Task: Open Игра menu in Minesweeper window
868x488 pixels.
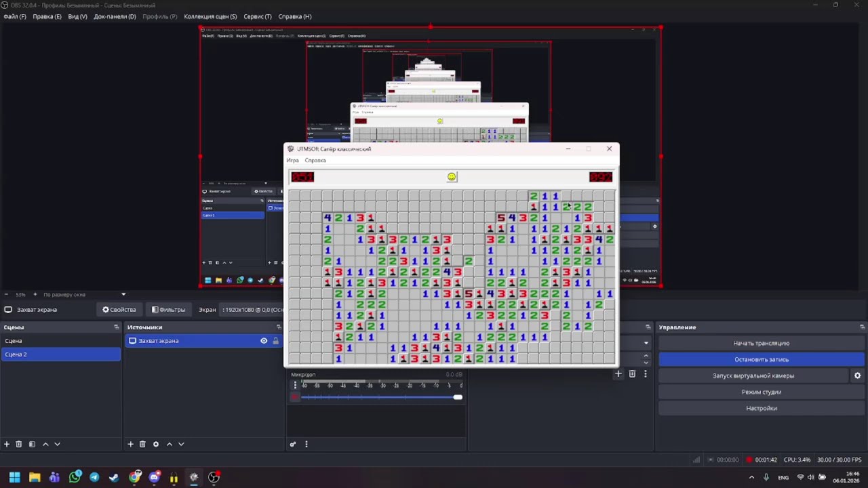Action: (x=292, y=161)
